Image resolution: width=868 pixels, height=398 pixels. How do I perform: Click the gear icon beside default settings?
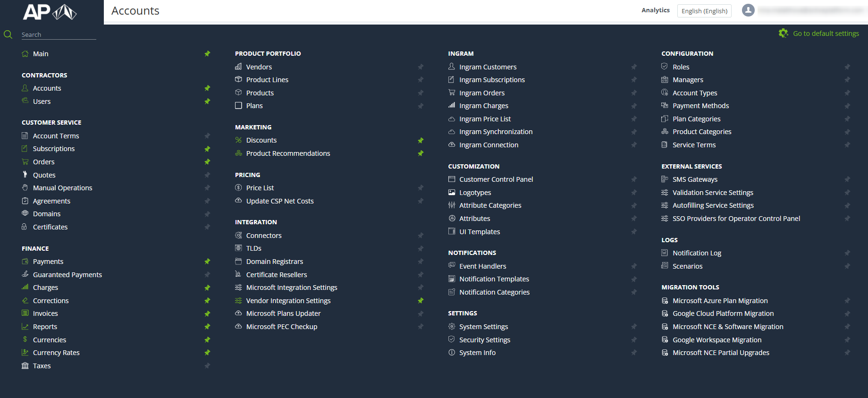click(784, 33)
